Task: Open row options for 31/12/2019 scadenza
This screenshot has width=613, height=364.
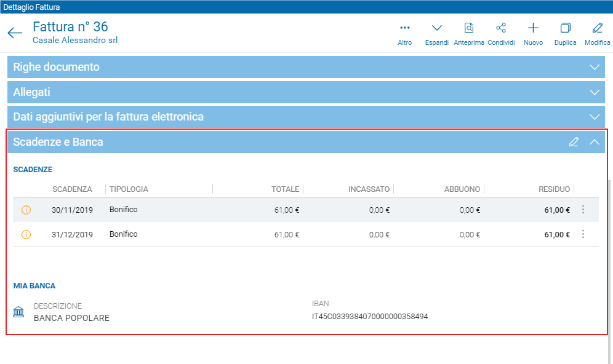Action: tap(583, 234)
